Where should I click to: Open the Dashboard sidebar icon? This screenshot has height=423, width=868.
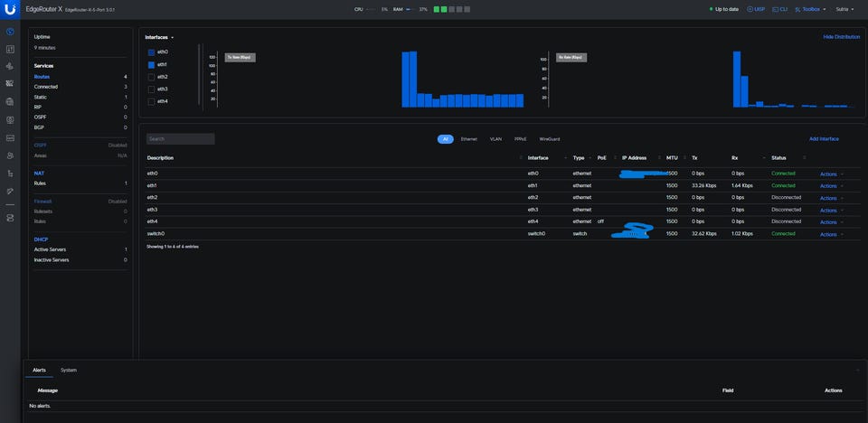[x=10, y=31]
